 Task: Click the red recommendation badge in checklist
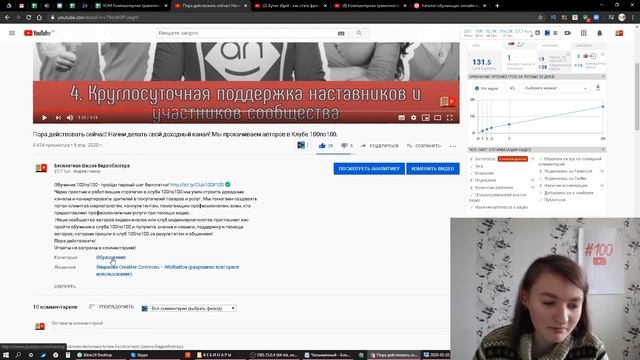coord(513,159)
